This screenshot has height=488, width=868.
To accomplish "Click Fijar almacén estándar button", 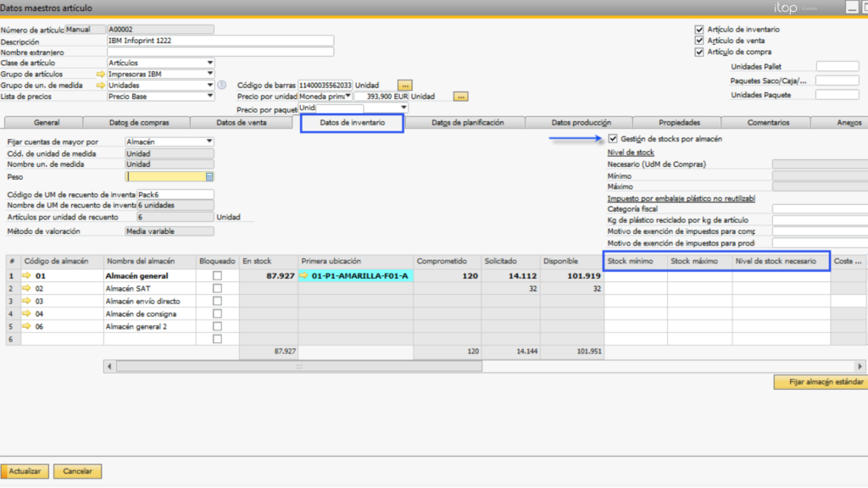I will [821, 382].
